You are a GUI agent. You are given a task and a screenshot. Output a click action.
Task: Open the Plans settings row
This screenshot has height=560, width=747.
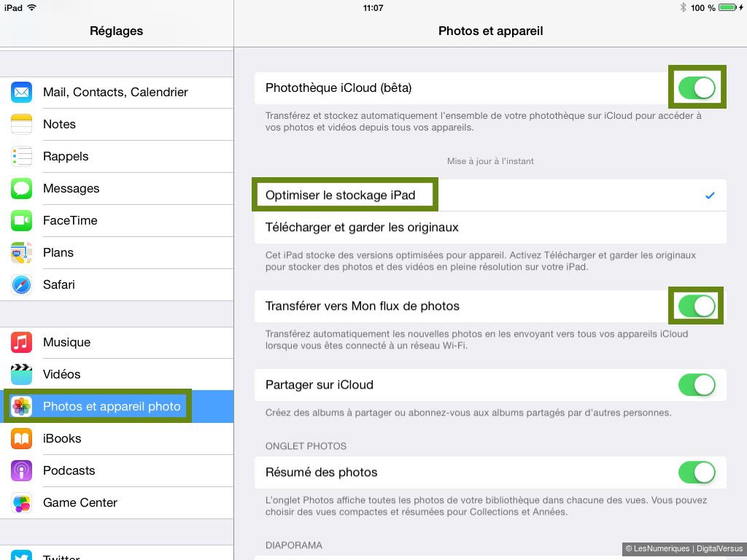pyautogui.click(x=117, y=253)
